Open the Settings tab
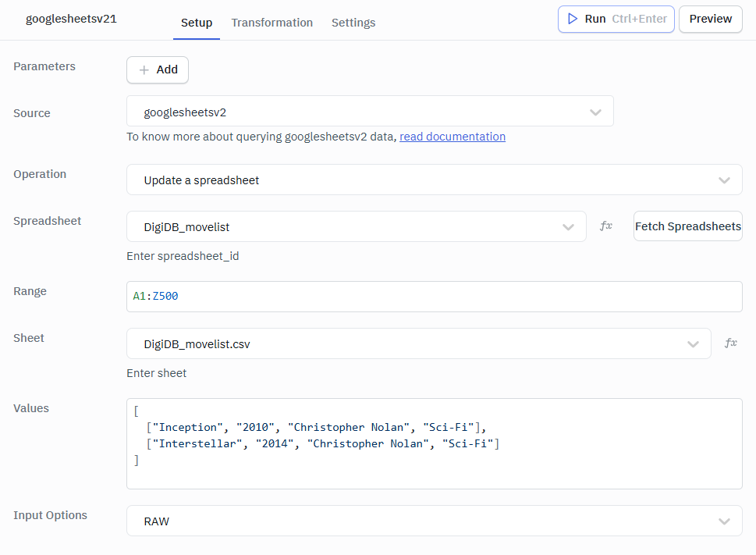756x555 pixels. (353, 23)
